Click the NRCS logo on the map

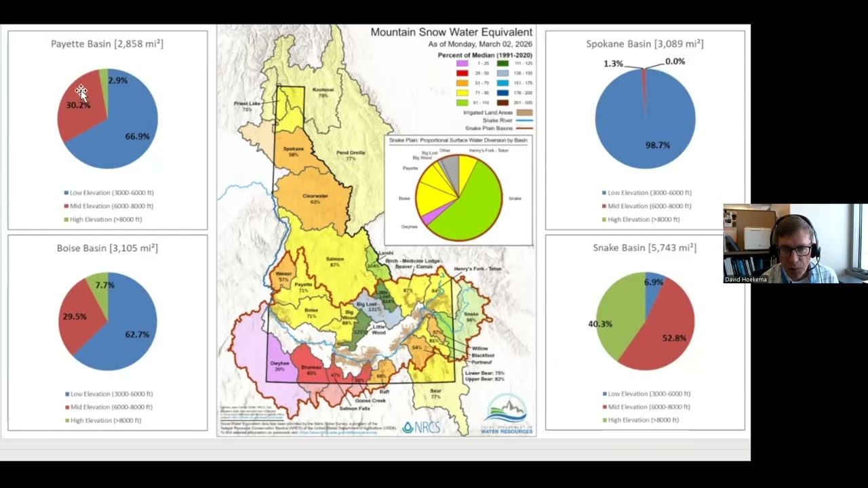(x=421, y=427)
